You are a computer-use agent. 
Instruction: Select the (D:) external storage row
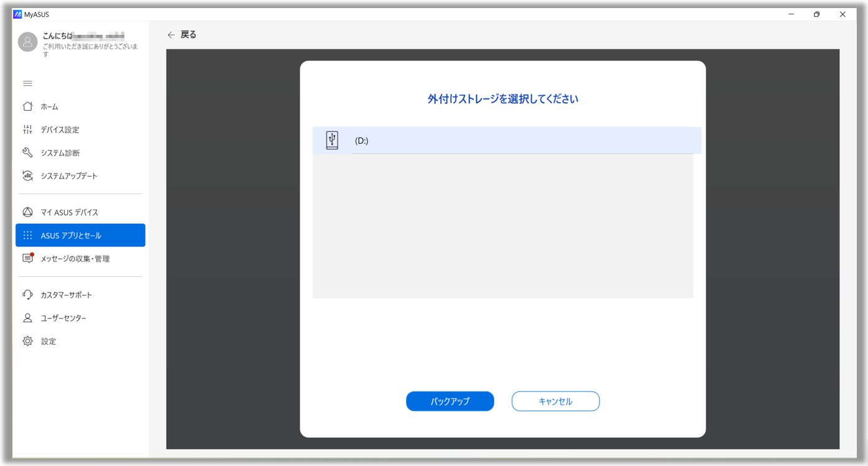pos(507,140)
